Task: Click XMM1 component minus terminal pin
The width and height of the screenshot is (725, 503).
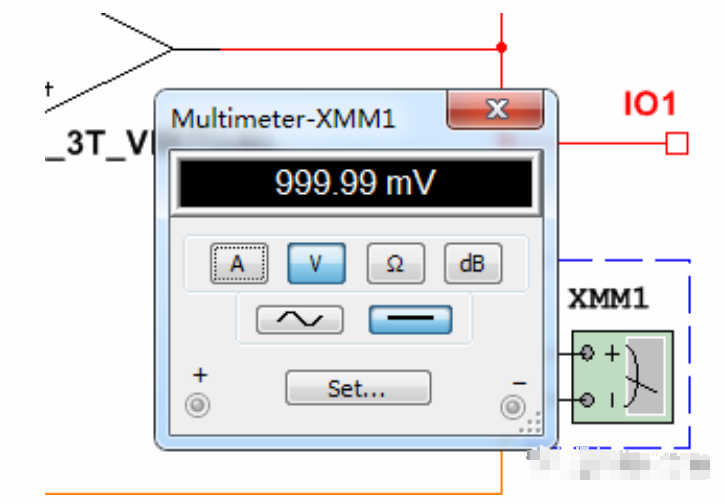Action: click(587, 399)
